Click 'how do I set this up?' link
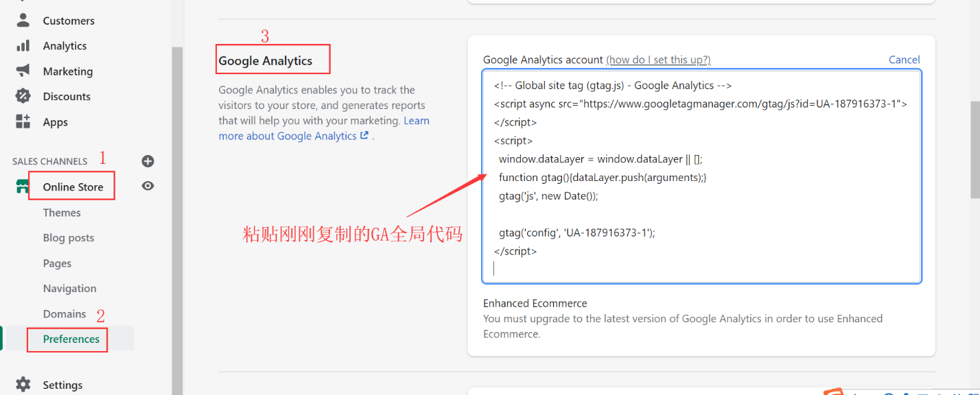980x395 pixels. [658, 60]
